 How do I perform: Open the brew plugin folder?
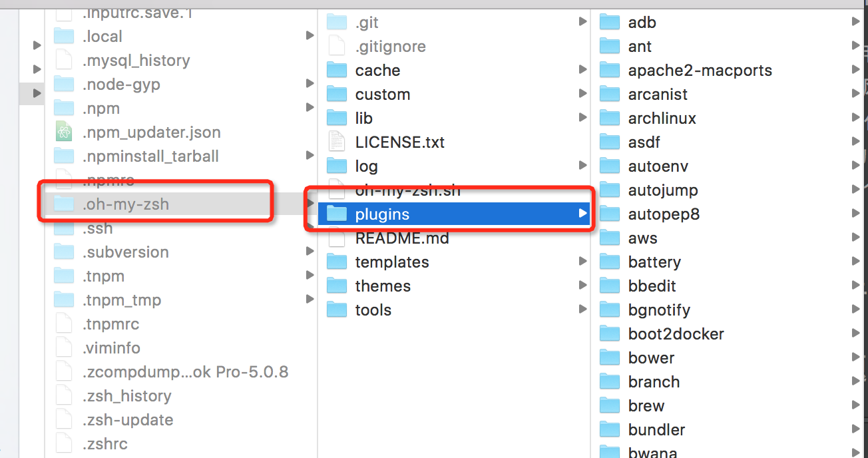[x=646, y=406]
